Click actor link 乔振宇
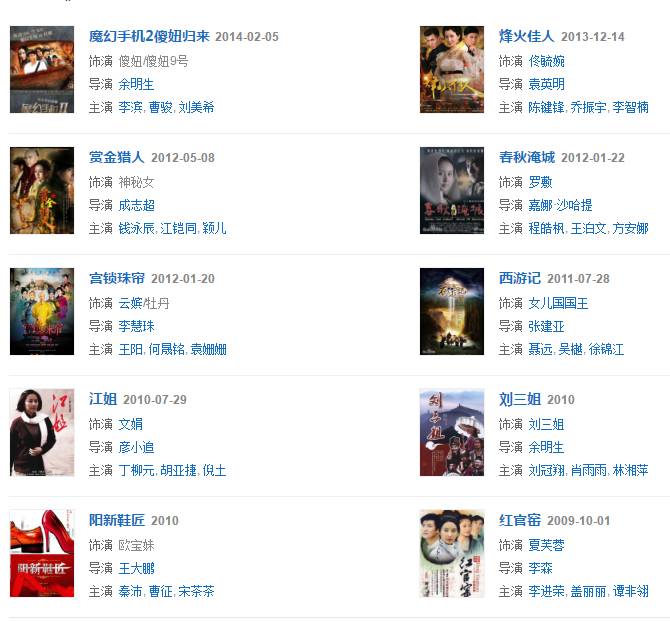670x621 pixels. tap(588, 107)
